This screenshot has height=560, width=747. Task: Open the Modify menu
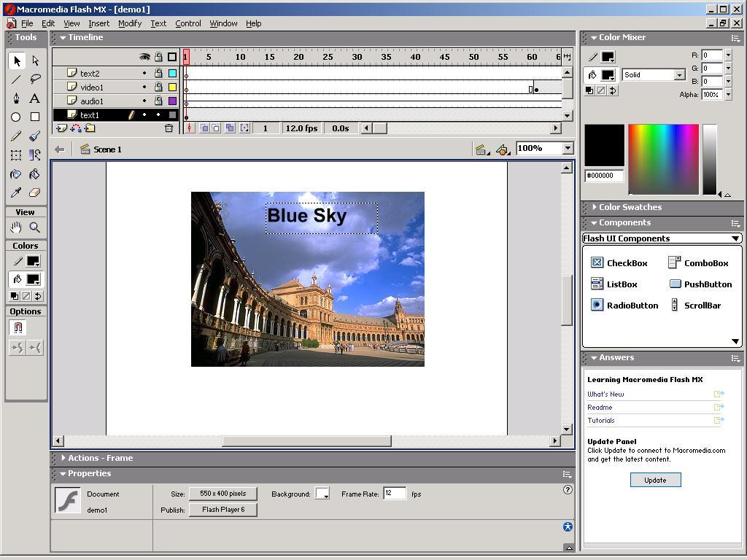pos(130,23)
